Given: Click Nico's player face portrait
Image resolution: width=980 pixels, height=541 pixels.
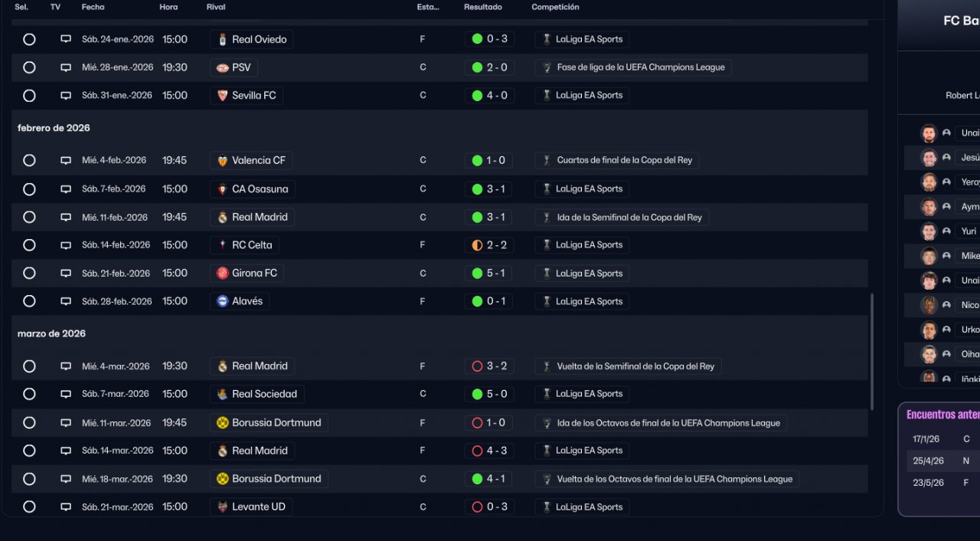Looking at the screenshot, I should tap(929, 305).
